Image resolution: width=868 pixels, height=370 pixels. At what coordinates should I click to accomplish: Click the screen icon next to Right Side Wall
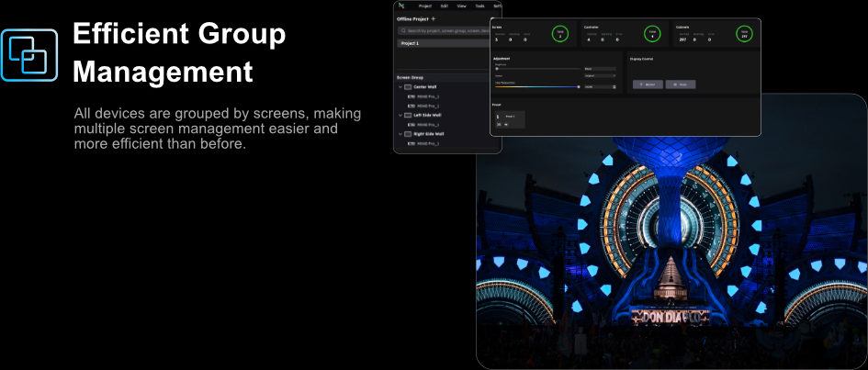[x=408, y=134]
